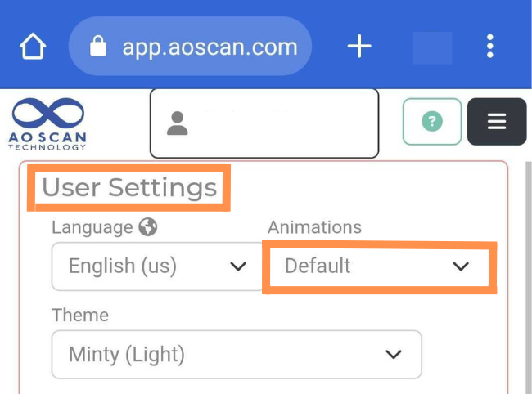Click the User Settings heading
Image resolution: width=532 pixels, height=394 pixels.
[x=129, y=187]
